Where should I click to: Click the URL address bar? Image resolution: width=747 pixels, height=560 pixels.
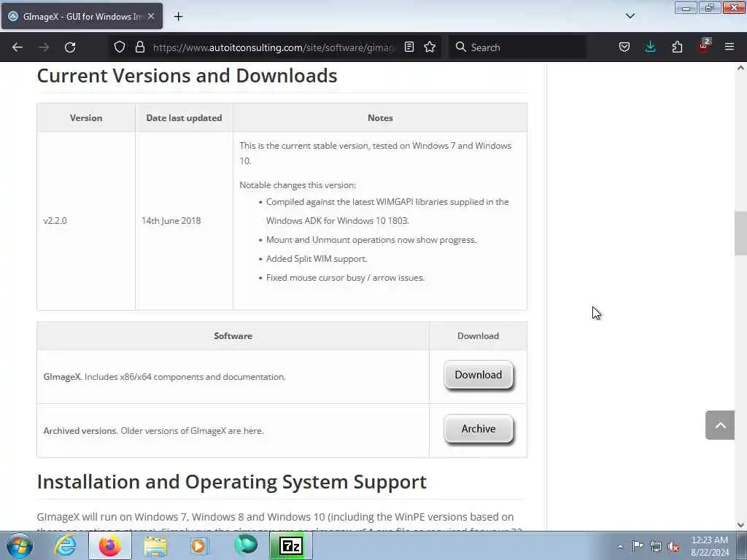click(x=274, y=47)
